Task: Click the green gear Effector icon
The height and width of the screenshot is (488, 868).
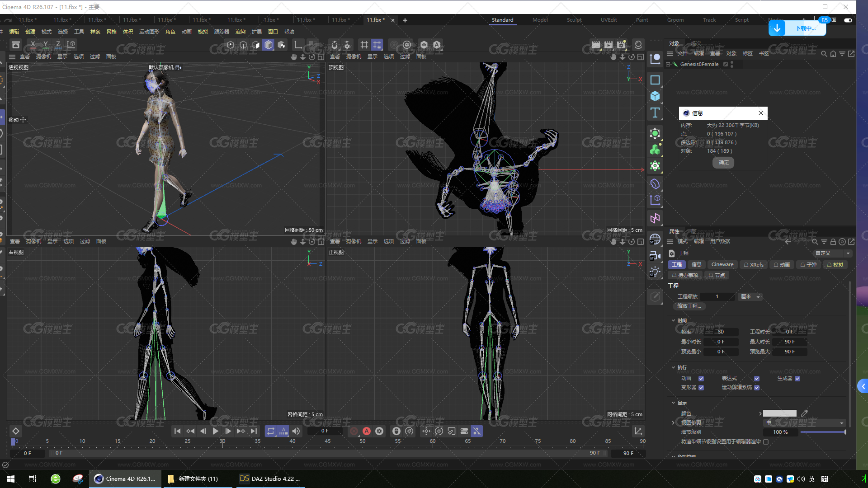Action: pyautogui.click(x=655, y=166)
